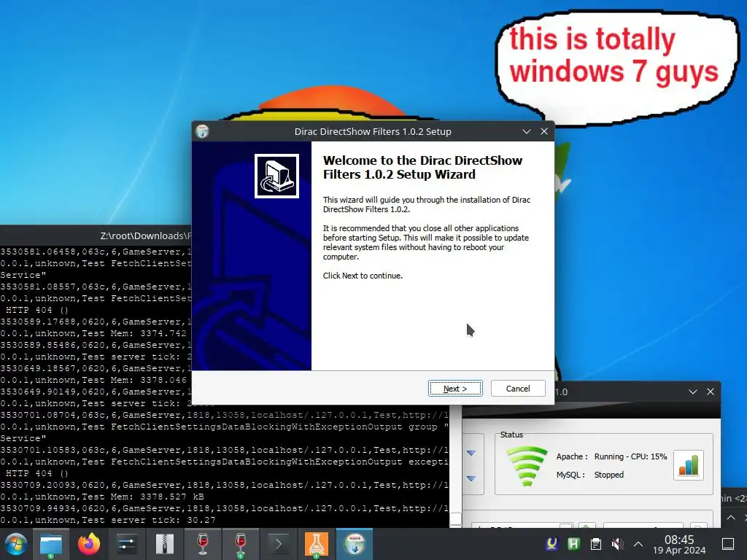
Task: Switch to the first Wine glass taskbar app
Action: [203, 544]
